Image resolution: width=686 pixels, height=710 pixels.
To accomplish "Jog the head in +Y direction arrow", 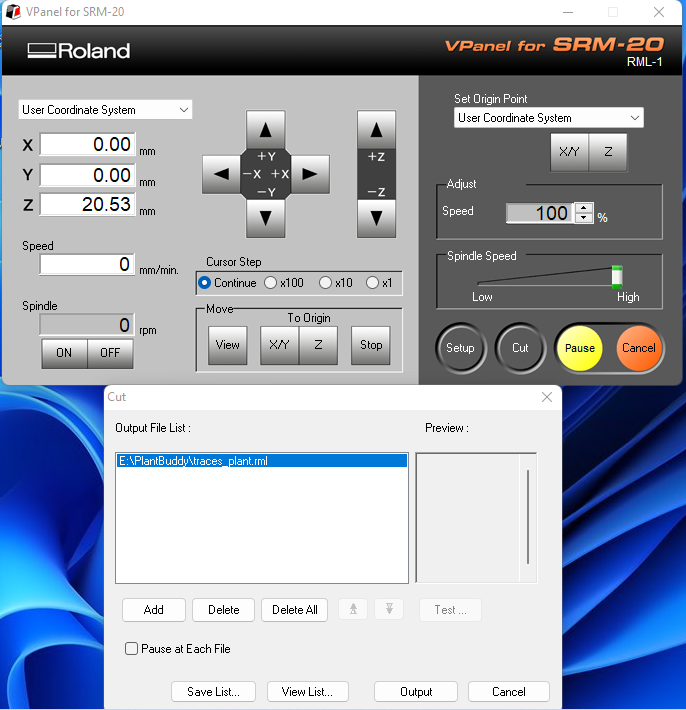I will pos(266,130).
